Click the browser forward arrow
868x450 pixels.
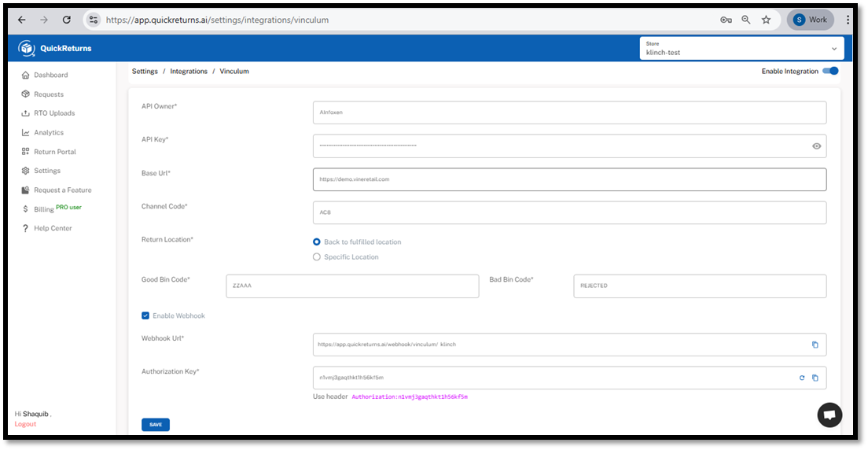click(x=44, y=20)
